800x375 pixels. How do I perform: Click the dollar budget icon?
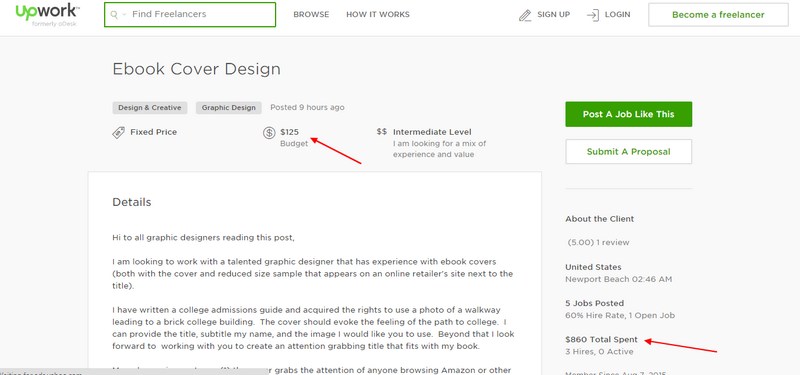(x=269, y=133)
